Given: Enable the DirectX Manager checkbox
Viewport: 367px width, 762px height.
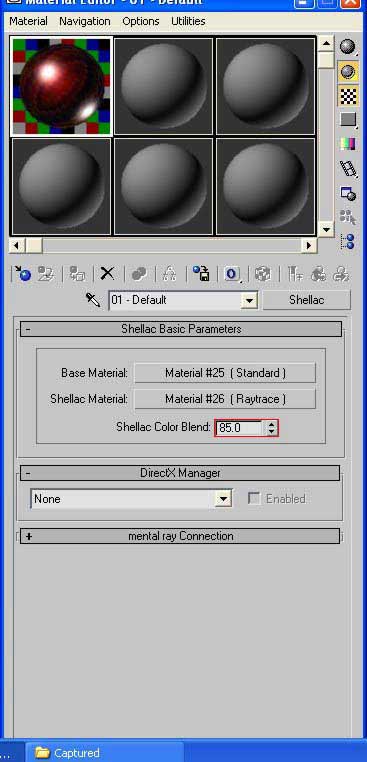Looking at the screenshot, I should coord(254,499).
